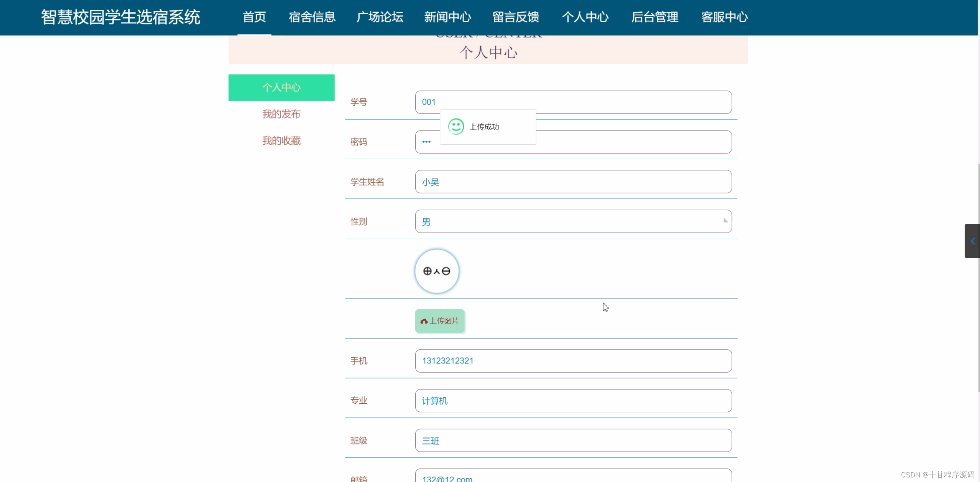This screenshot has width=980, height=482.
Task: Click the 学号 input containing 001
Action: [x=573, y=102]
